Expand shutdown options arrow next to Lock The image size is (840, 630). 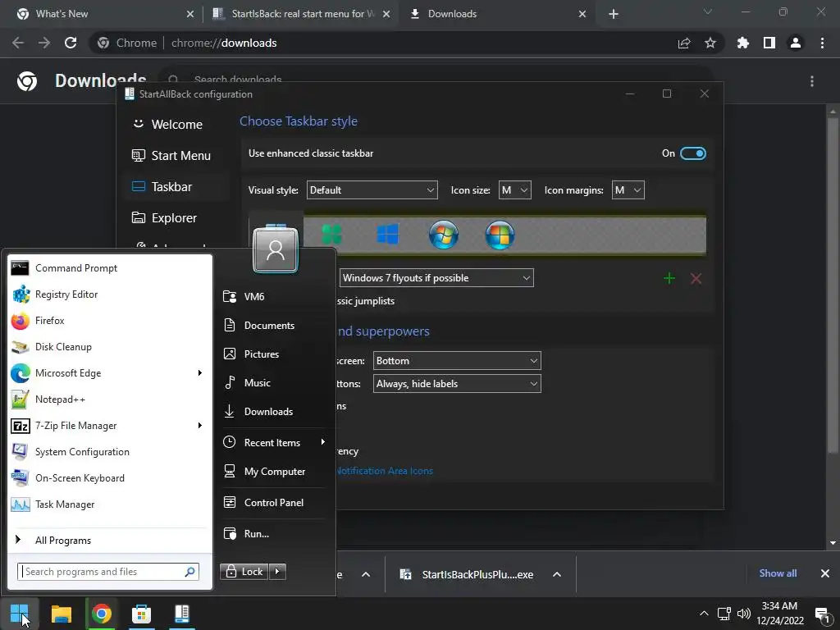tap(277, 572)
